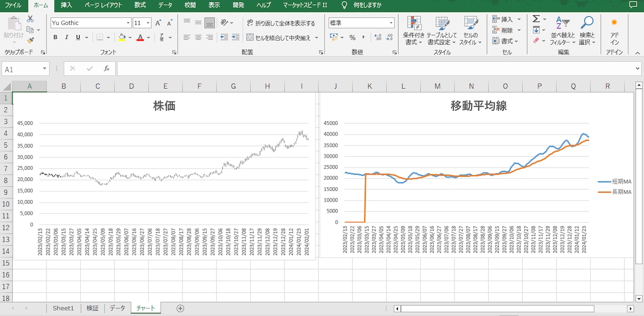Click accounting number format icon
Viewport: 644px width, 316px height.
[334, 37]
